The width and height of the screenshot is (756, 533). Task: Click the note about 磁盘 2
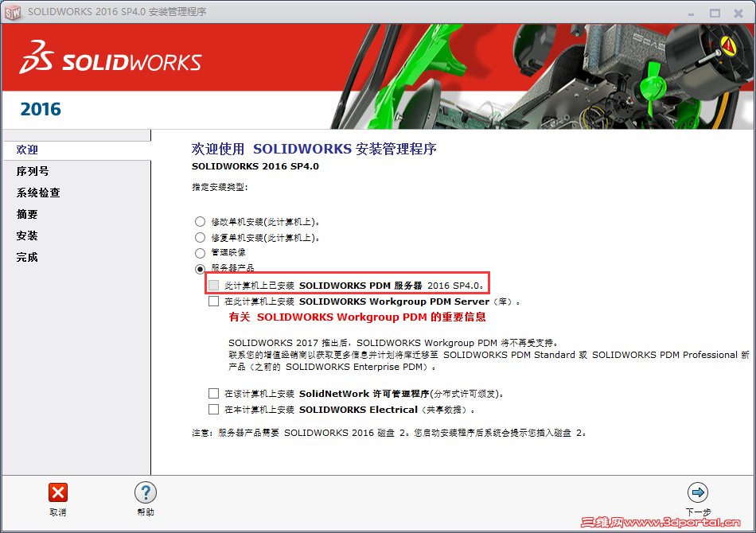click(389, 433)
